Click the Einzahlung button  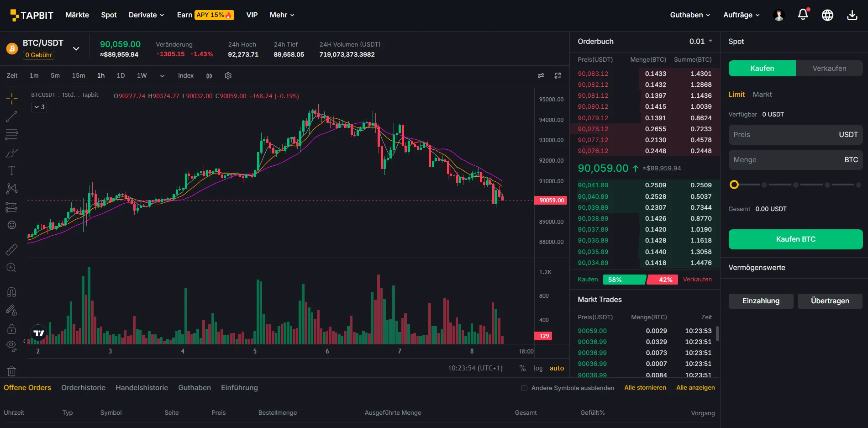click(x=761, y=301)
